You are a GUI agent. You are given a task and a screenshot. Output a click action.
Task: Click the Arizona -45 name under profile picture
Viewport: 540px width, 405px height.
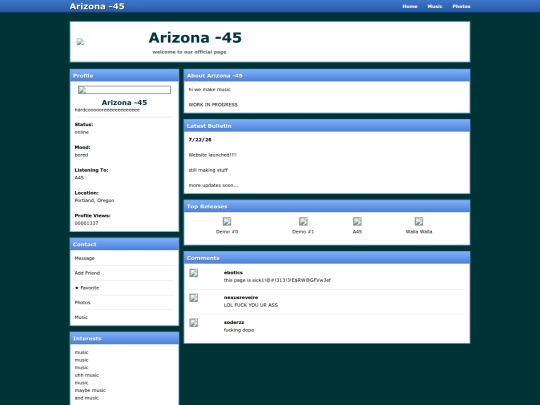(124, 102)
